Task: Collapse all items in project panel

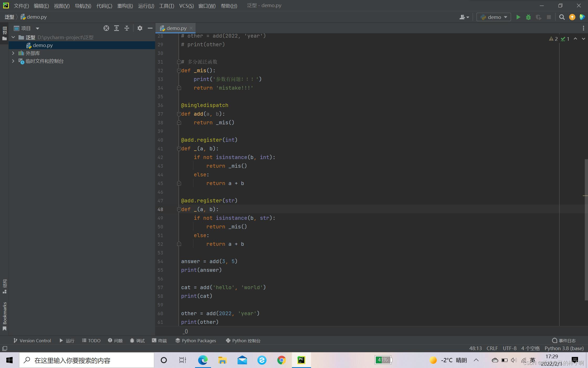Action: (127, 28)
